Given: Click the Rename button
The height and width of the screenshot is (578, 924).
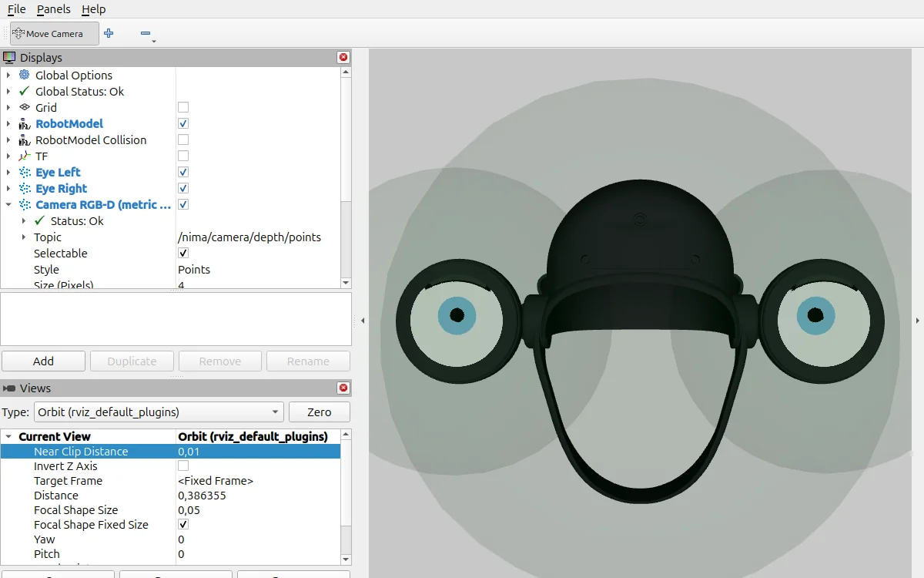Looking at the screenshot, I should pyautogui.click(x=308, y=361).
